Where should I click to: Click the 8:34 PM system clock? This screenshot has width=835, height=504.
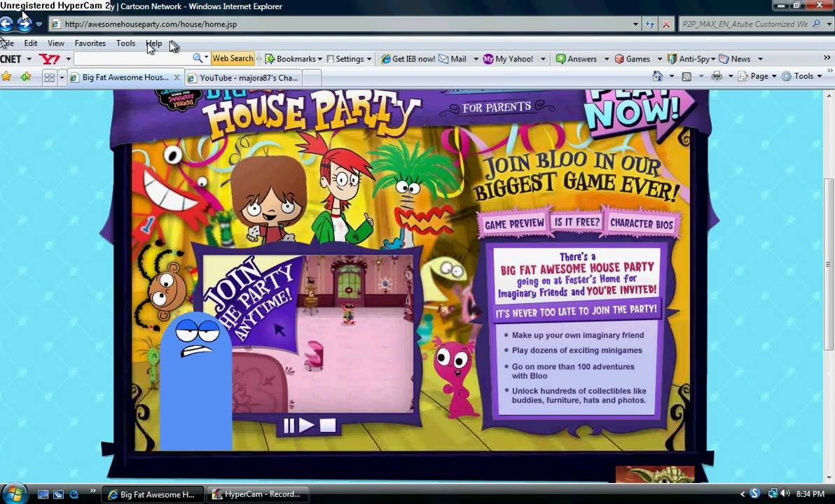pyautogui.click(x=810, y=494)
